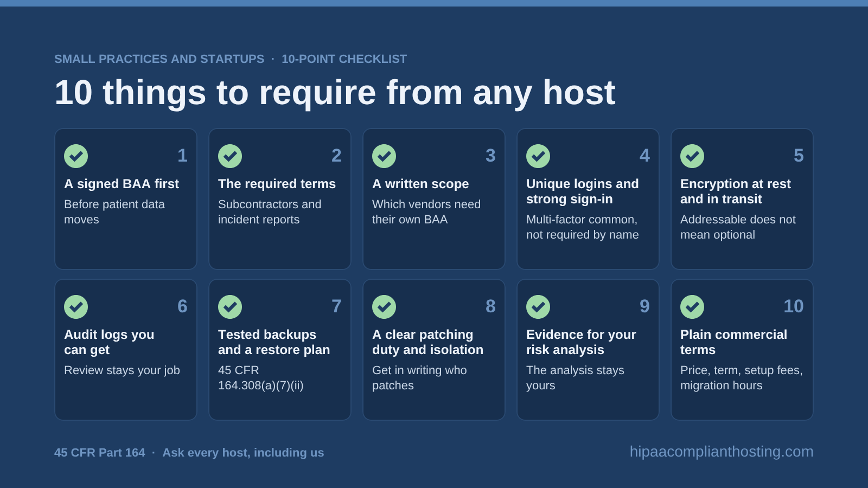Viewport: 868px width, 488px height.
Task: Click 'Ask every host, including us' footer text
Action: coord(243,453)
